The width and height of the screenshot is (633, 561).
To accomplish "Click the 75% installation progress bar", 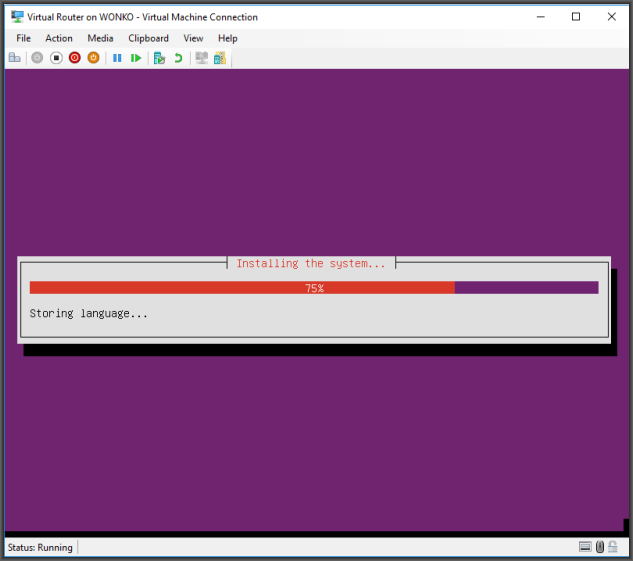I will pos(314,288).
